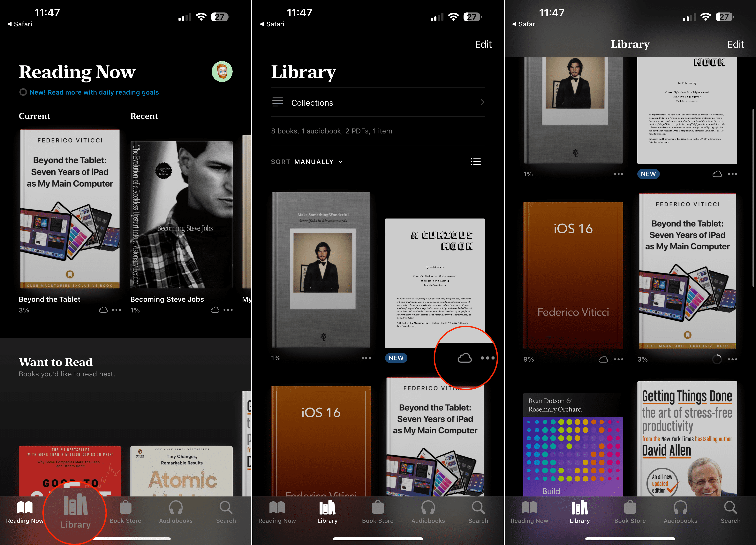Download A Curious Moon via cloud icon, Collections screen

pyautogui.click(x=465, y=358)
